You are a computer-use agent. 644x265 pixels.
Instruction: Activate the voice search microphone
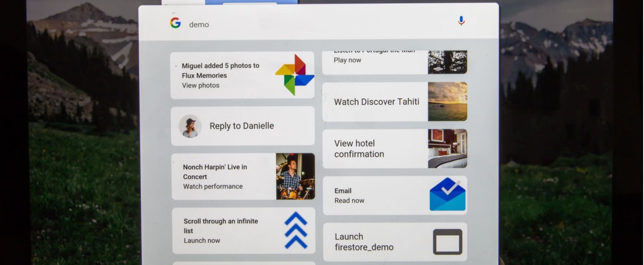point(461,21)
